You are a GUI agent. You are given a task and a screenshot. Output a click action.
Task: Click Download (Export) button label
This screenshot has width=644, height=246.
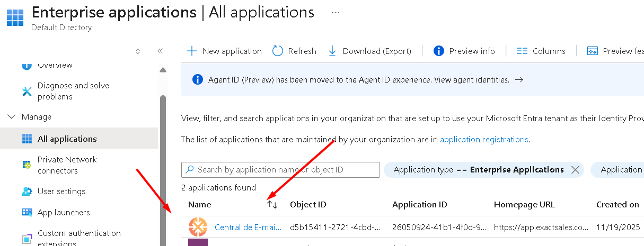[377, 51]
